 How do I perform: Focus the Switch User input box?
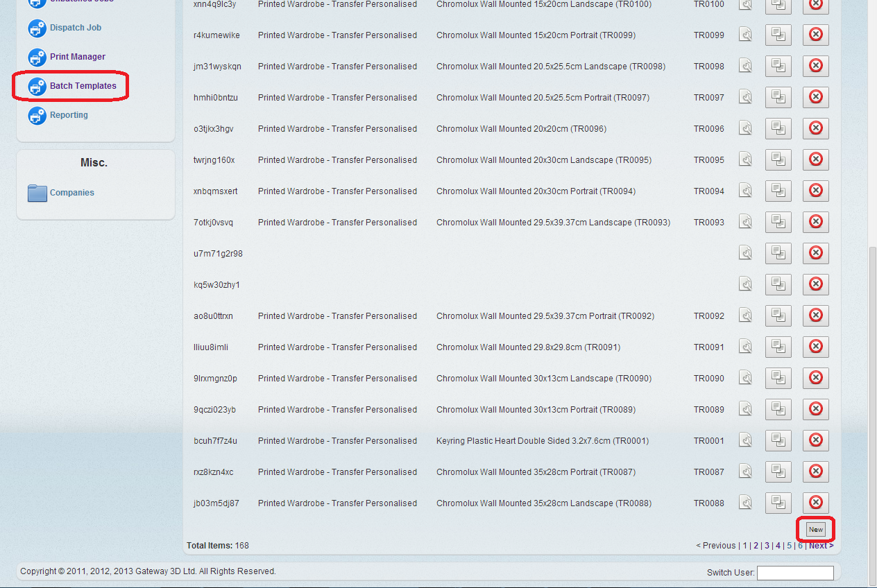pyautogui.click(x=795, y=573)
